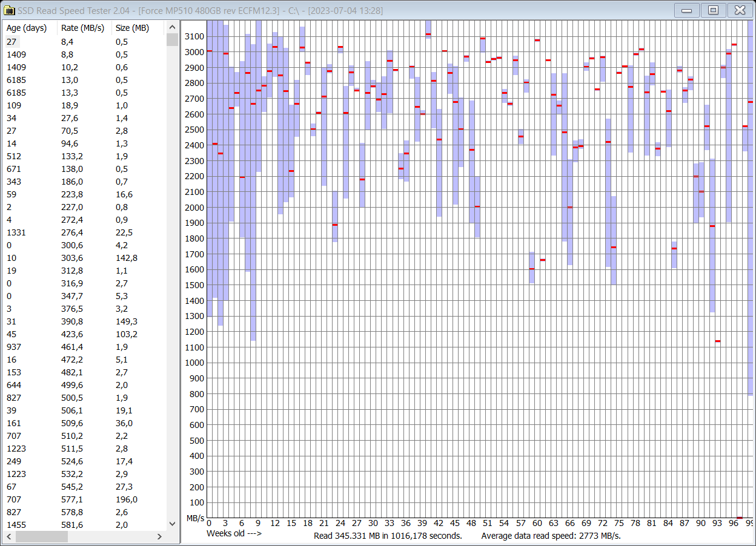
Task: Click the 'MB/s' axis unit label
Action: [195, 518]
